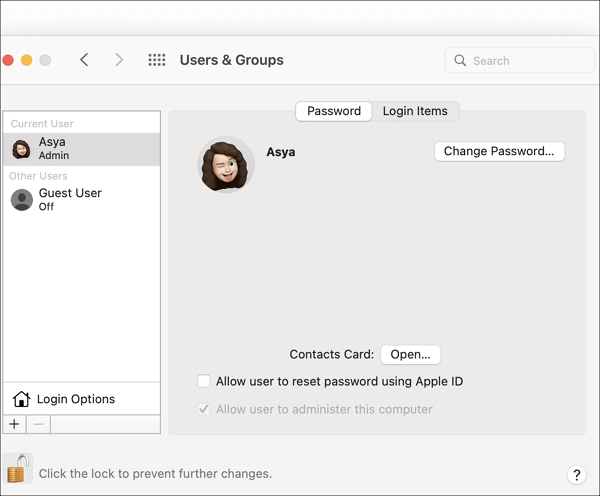600x496 pixels.
Task: Go back with the left chevron
Action: coord(84,60)
